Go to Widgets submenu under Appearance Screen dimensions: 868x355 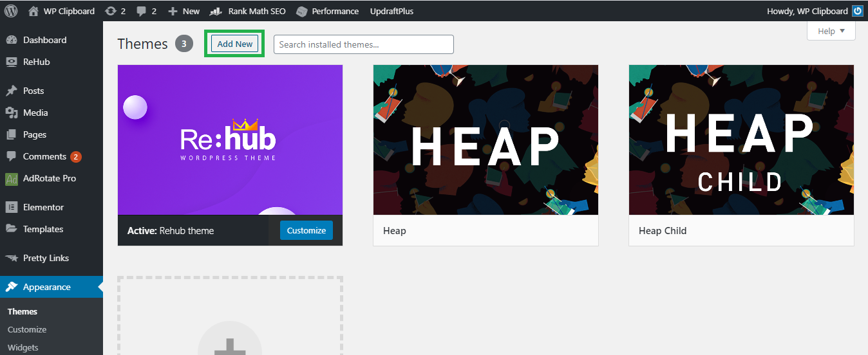point(23,347)
